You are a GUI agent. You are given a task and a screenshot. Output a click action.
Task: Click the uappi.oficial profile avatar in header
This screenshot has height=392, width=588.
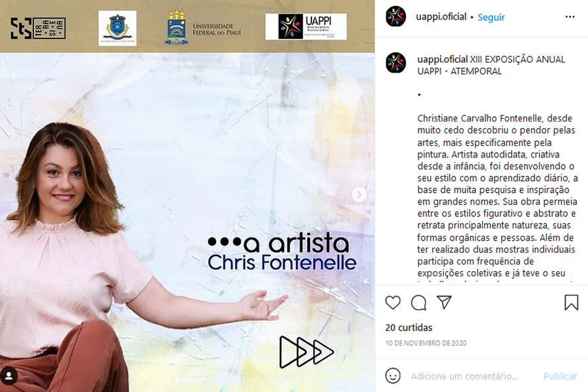tap(395, 16)
